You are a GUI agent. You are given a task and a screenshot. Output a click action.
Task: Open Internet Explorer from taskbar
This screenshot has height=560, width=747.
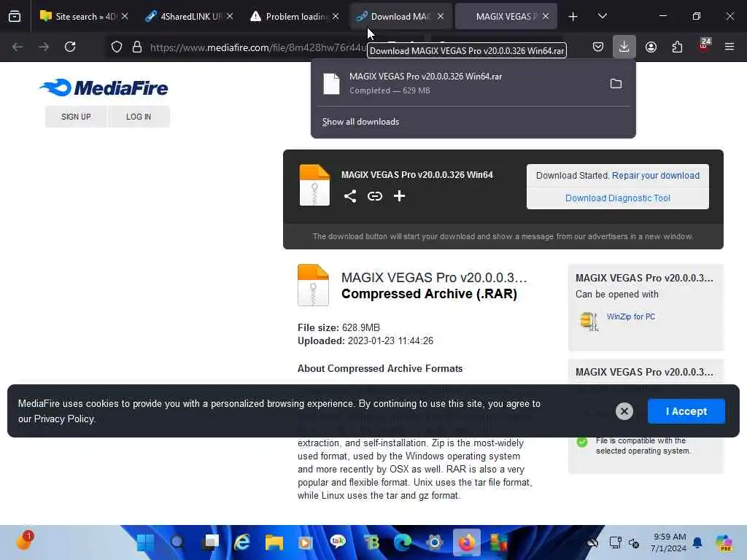(242, 542)
